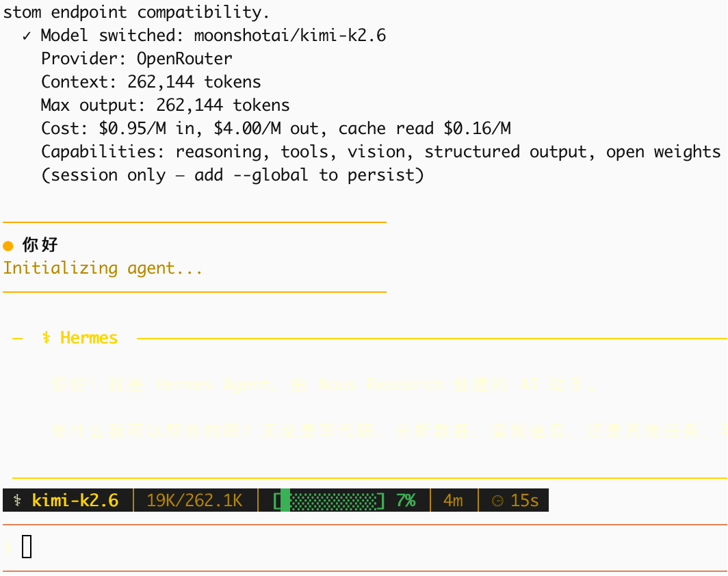Click the 7% usage indicator
The height and width of the screenshot is (576, 728).
[x=406, y=500]
